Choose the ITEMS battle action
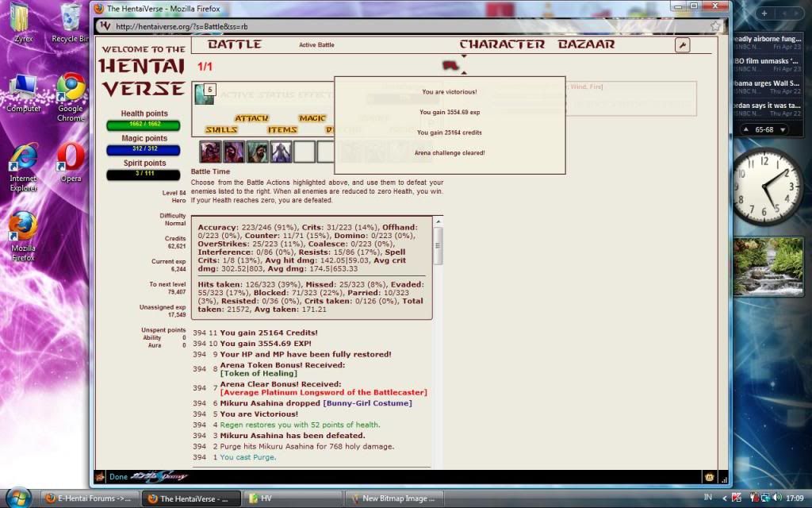Screen dimensions: 812x508 point(282,129)
